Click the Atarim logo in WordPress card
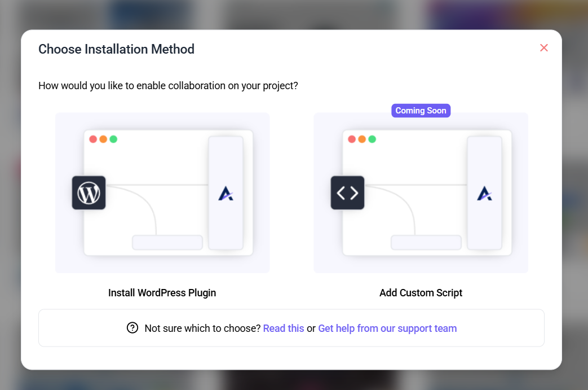This screenshot has width=588, height=390. (x=226, y=194)
